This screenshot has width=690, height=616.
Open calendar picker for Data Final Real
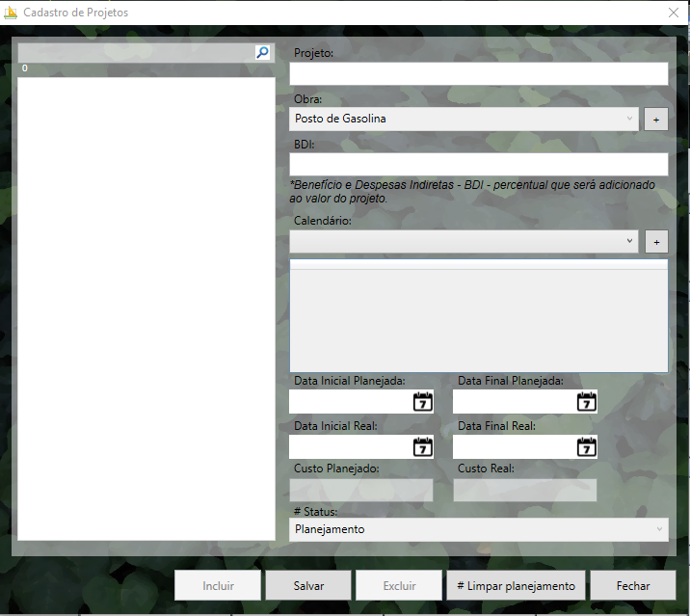coord(587,447)
